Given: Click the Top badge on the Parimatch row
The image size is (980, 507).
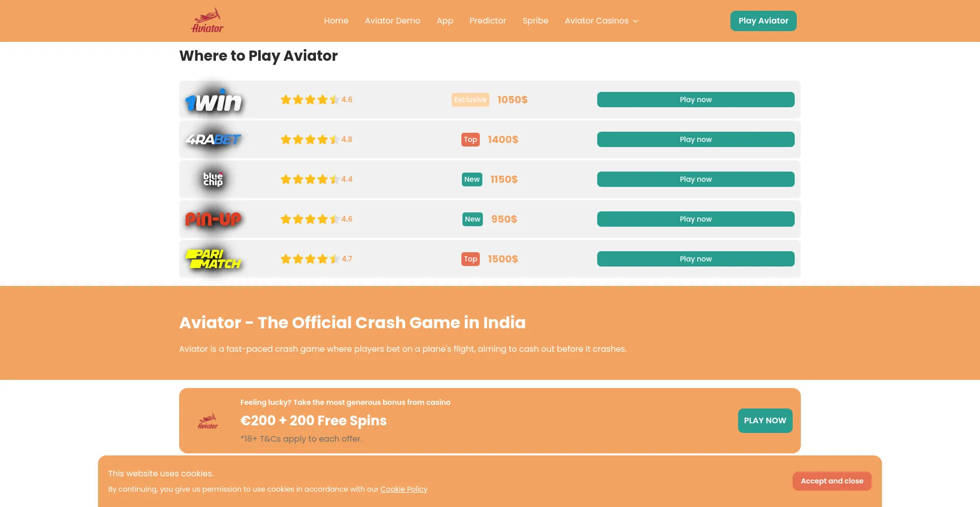Looking at the screenshot, I should (471, 259).
